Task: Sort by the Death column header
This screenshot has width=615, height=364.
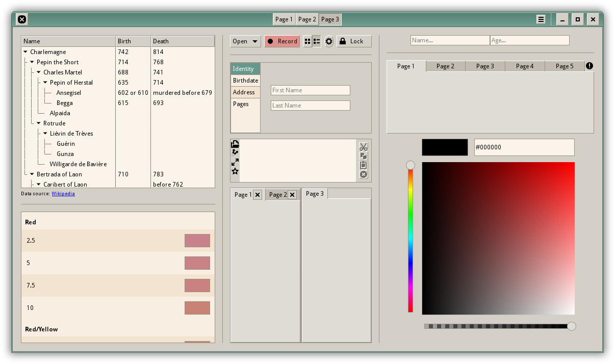Action: (183, 41)
